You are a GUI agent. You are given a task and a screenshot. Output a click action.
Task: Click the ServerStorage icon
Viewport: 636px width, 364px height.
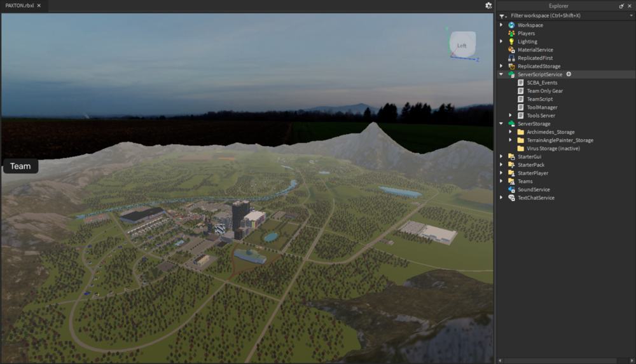511,124
